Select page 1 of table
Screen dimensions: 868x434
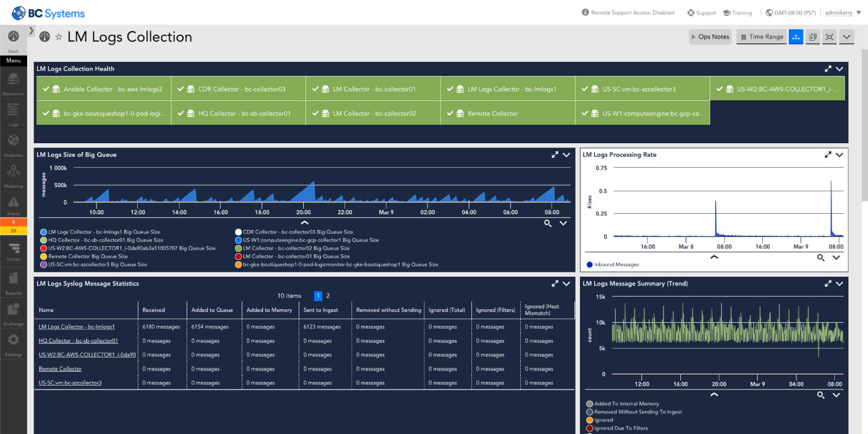(318, 296)
